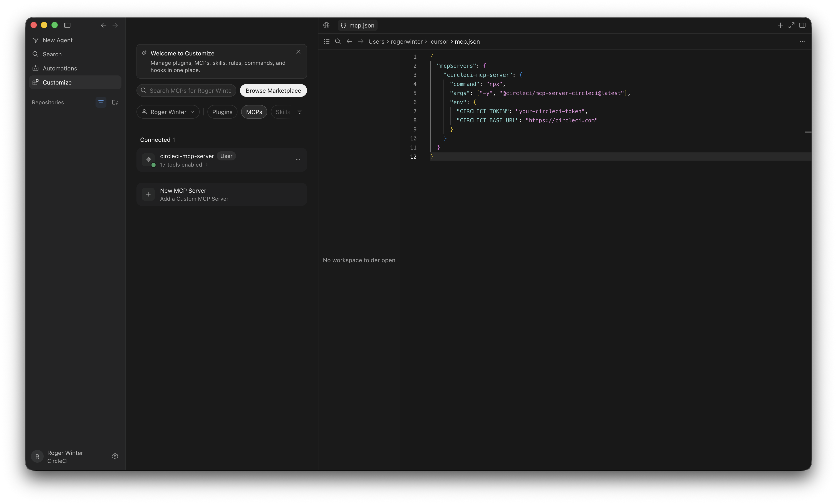Open the https://circleci.com link in editor
The image size is (837, 504).
562,120
